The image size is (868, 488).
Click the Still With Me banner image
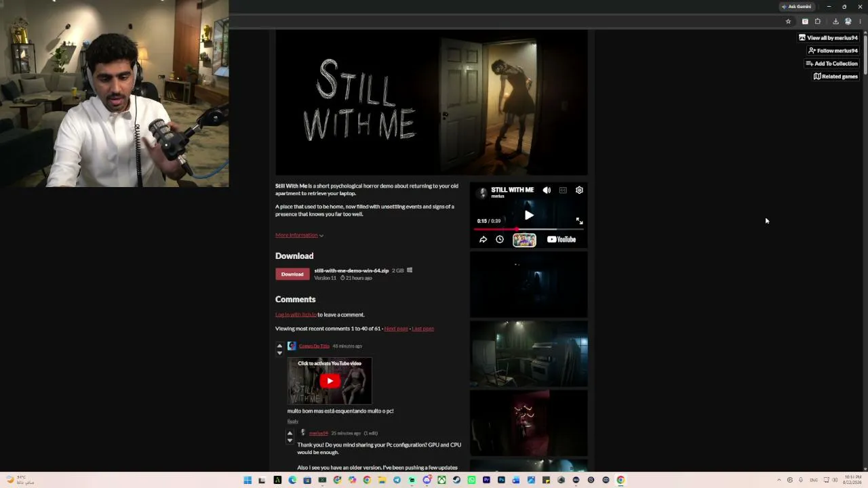pyautogui.click(x=431, y=103)
